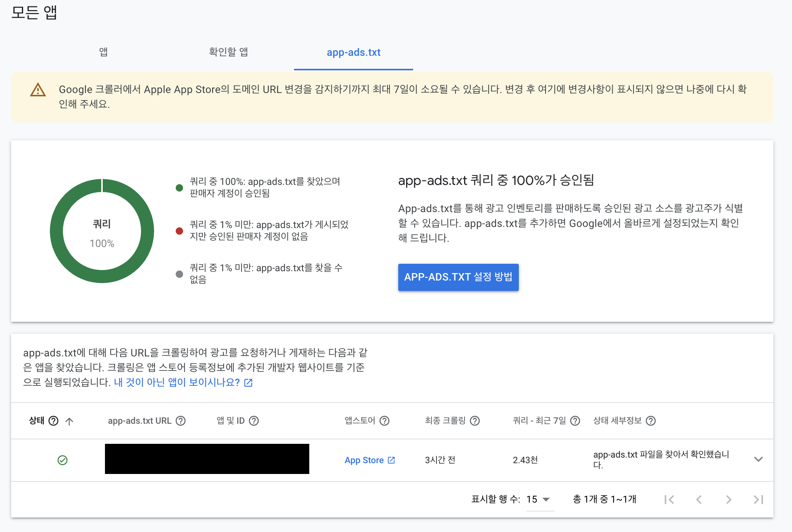Click the green query donut chart

coord(56,231)
